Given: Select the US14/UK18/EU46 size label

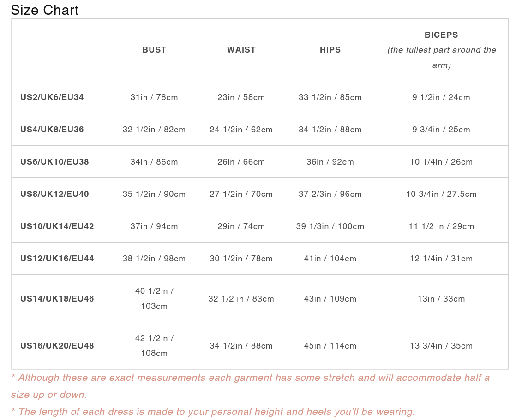Looking at the screenshot, I should (57, 299).
